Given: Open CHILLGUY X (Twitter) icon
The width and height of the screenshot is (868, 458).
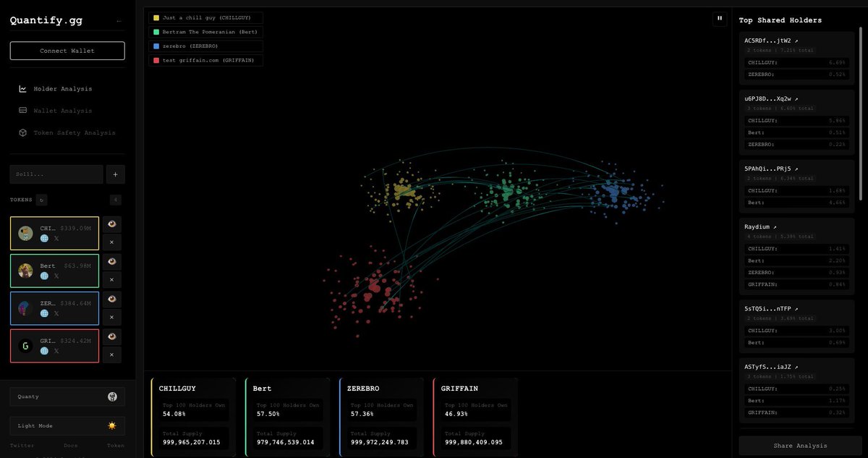Looking at the screenshot, I should 56,238.
